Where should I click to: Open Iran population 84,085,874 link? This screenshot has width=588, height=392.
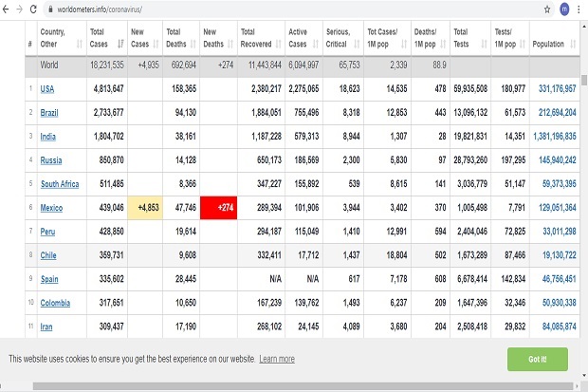(560, 327)
